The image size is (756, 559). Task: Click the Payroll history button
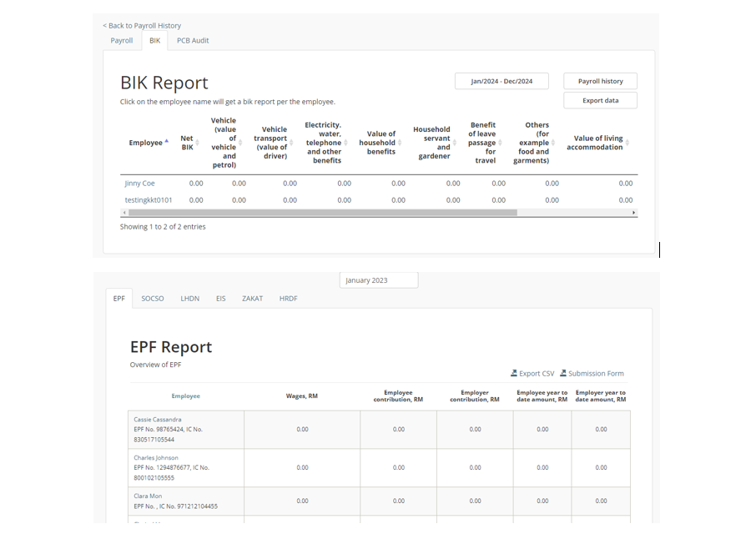point(600,81)
